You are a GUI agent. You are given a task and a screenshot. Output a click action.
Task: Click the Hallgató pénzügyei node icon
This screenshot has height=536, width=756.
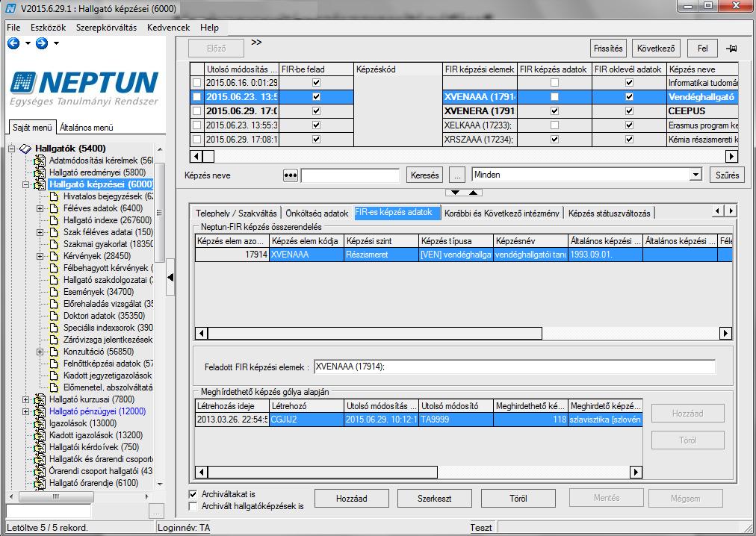(x=40, y=411)
